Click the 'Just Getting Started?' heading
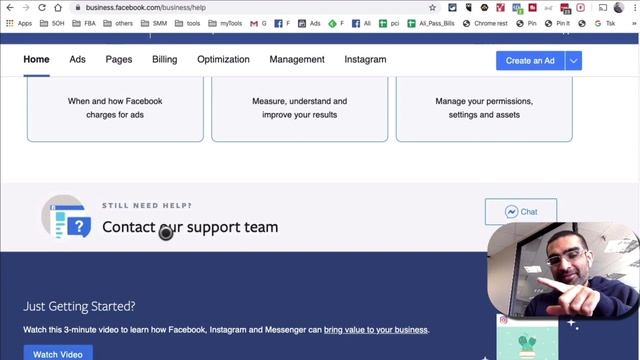The width and height of the screenshot is (640, 360). point(79,306)
